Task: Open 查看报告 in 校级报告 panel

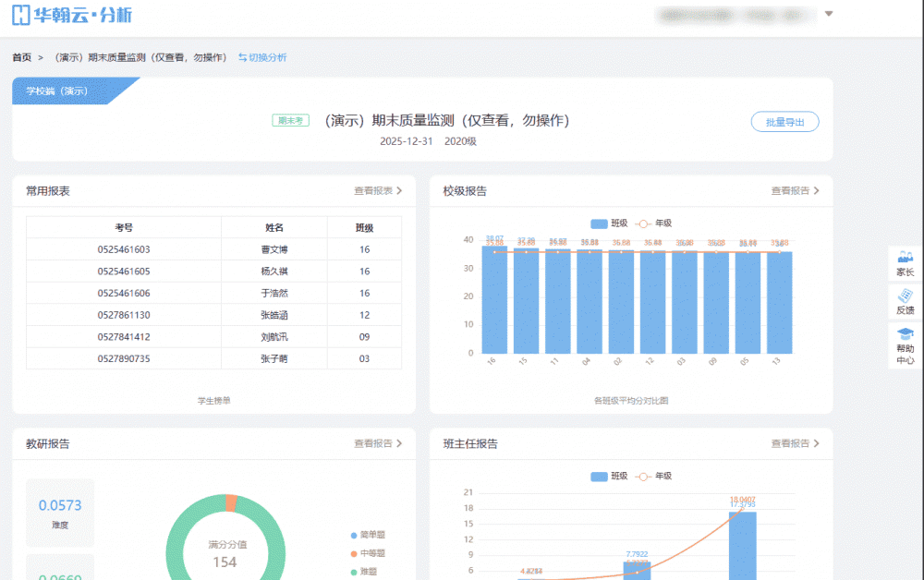Action: (795, 191)
